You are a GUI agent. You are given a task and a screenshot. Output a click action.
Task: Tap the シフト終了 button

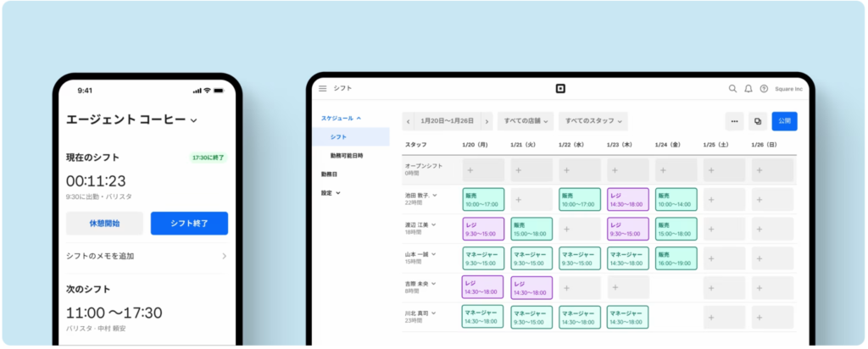click(x=189, y=224)
